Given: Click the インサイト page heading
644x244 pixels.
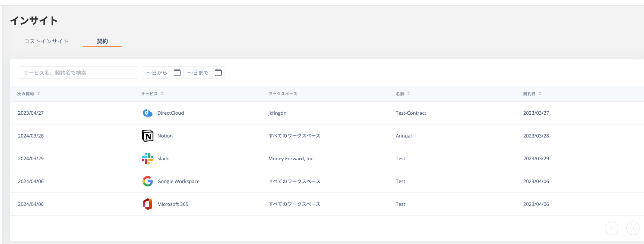Looking at the screenshot, I should 34,21.
